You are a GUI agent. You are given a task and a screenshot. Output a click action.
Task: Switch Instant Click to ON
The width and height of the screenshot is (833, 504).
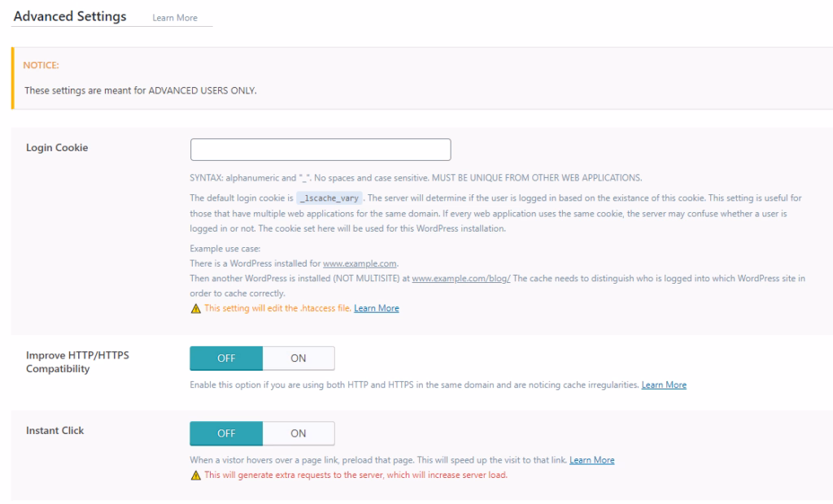299,433
